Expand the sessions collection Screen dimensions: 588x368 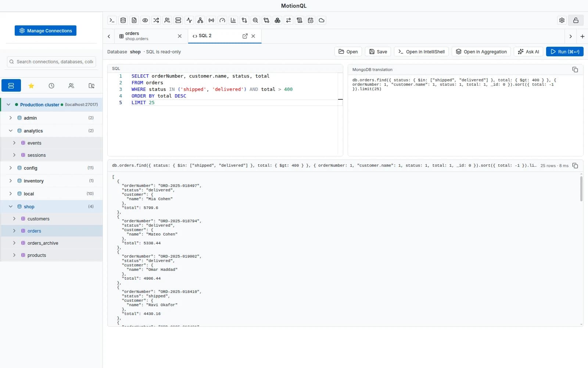[14, 155]
